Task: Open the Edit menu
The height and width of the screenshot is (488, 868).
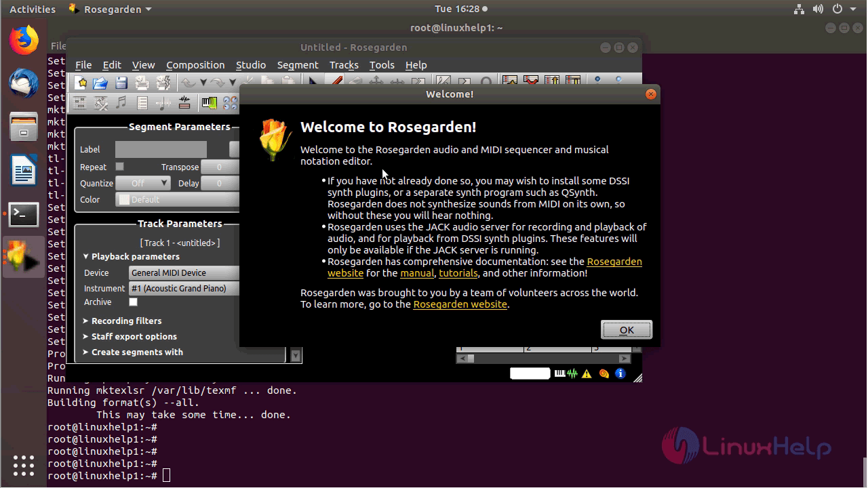Action: click(x=112, y=65)
